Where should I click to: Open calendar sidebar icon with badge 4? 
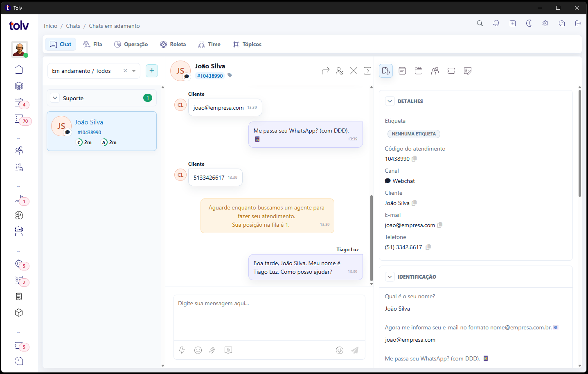coord(20,103)
